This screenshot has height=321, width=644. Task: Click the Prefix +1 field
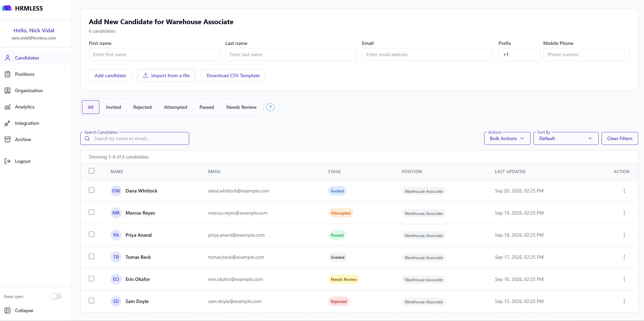click(519, 54)
